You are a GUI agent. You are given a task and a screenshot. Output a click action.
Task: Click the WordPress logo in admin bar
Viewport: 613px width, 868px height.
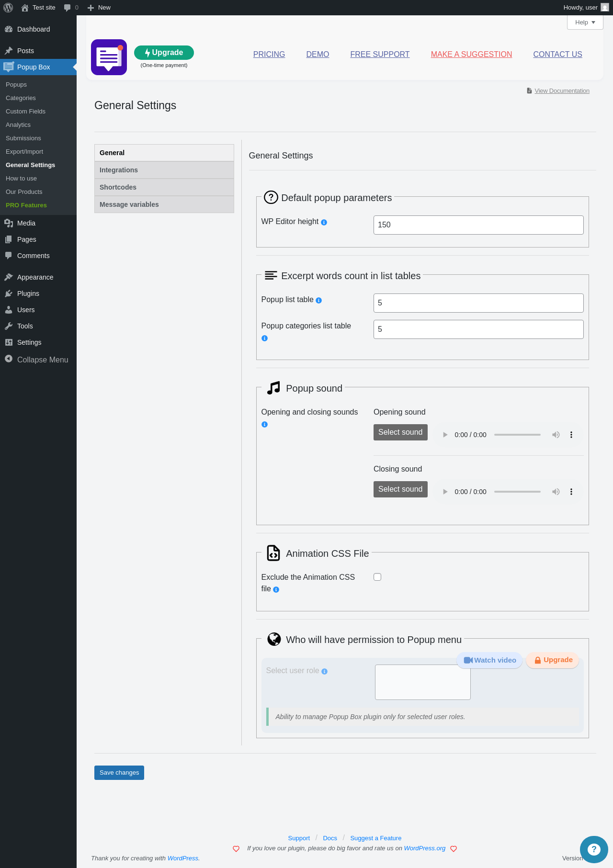click(x=8, y=8)
